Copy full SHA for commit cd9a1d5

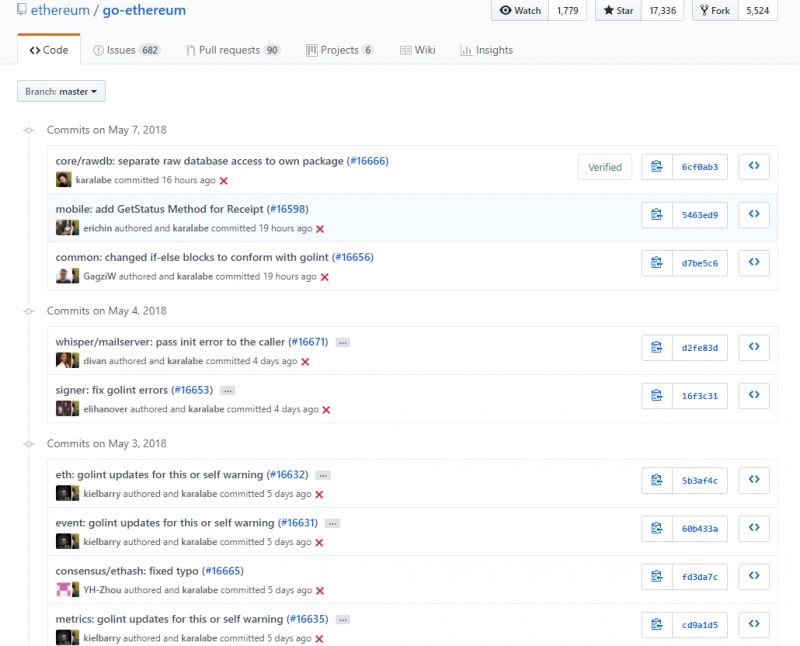coord(657,625)
